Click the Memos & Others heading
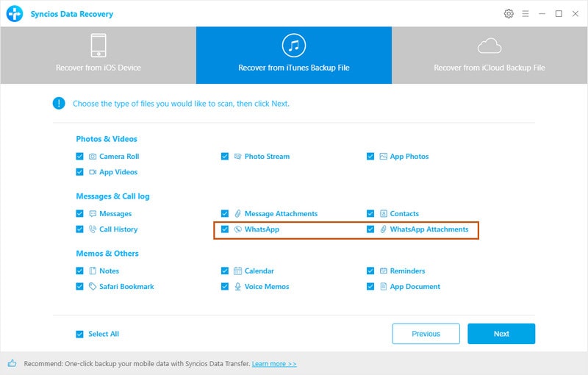588x375 pixels. tap(107, 254)
